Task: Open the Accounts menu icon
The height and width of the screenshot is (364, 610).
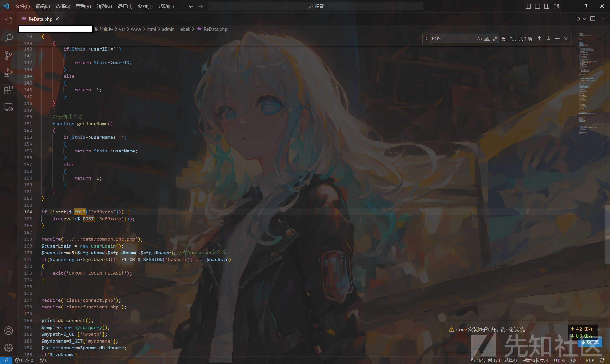Action: coord(9,331)
